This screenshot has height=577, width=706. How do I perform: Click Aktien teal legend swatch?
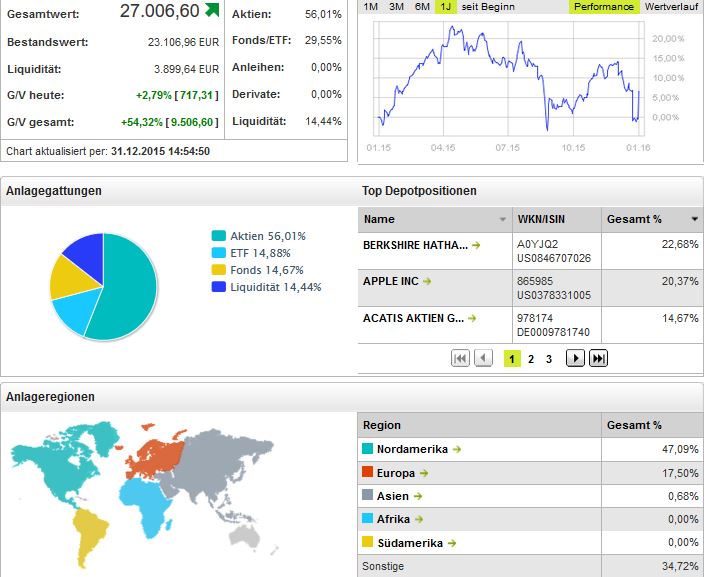tap(218, 236)
